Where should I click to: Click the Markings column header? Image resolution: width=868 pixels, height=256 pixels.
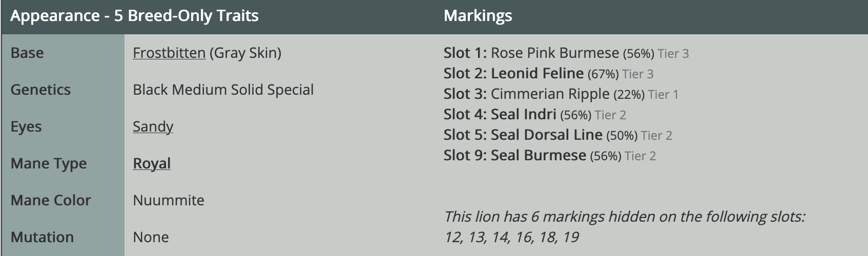click(478, 16)
